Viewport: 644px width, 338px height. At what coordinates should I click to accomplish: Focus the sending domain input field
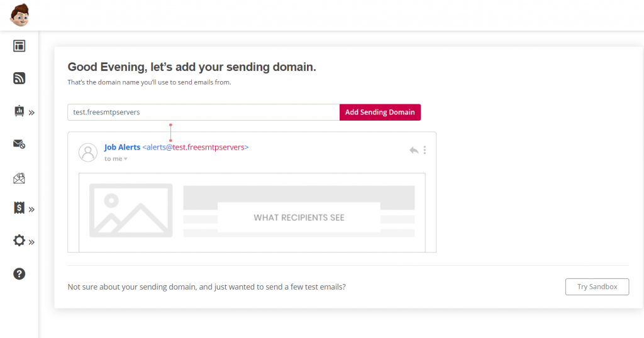pos(204,112)
